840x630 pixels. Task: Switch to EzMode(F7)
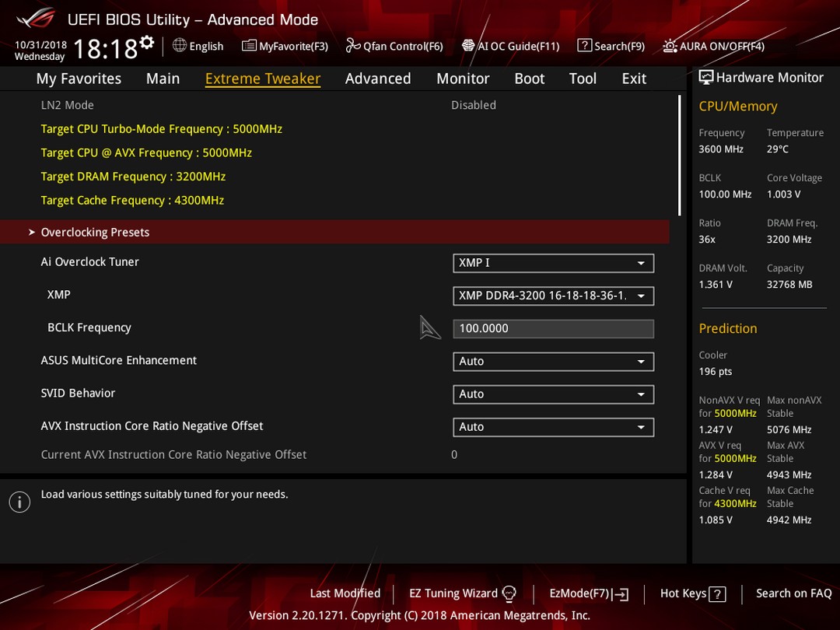coord(589,593)
